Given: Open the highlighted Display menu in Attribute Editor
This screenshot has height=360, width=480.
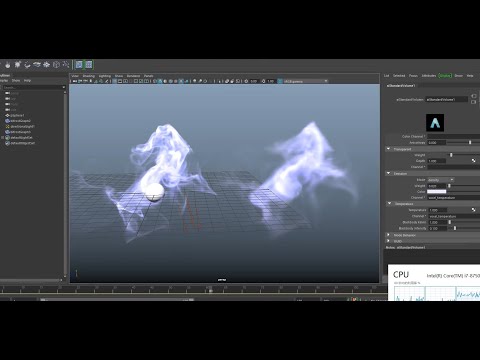Looking at the screenshot, I should click(445, 76).
